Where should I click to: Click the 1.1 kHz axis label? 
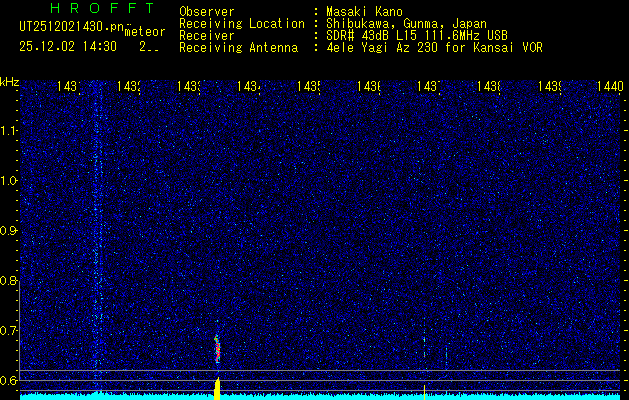(x=10, y=131)
